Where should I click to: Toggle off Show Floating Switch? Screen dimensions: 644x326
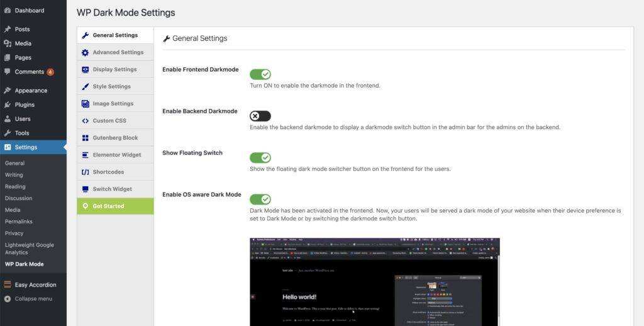[x=260, y=157]
